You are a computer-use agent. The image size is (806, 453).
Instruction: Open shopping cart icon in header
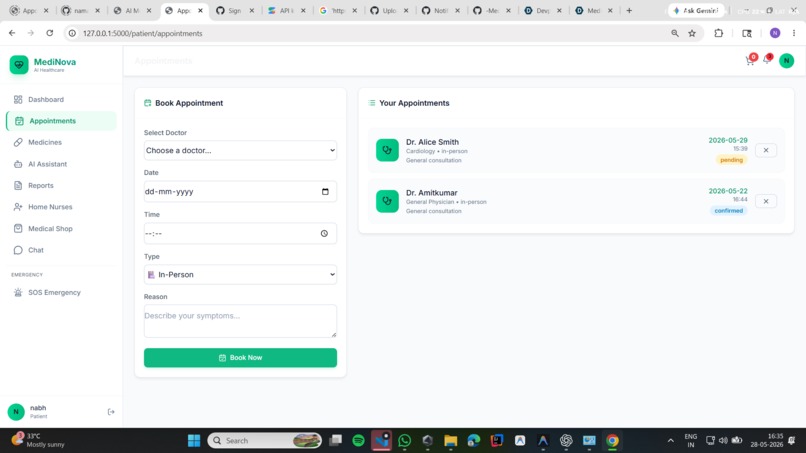[750, 61]
